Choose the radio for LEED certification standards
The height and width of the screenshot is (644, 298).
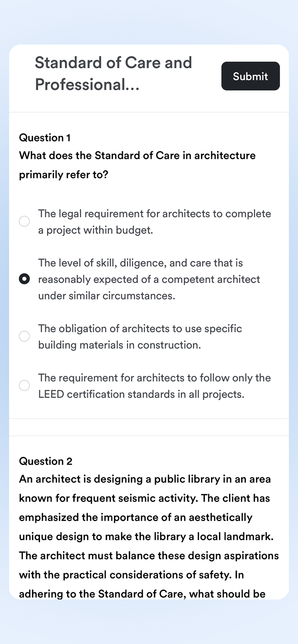(x=24, y=385)
